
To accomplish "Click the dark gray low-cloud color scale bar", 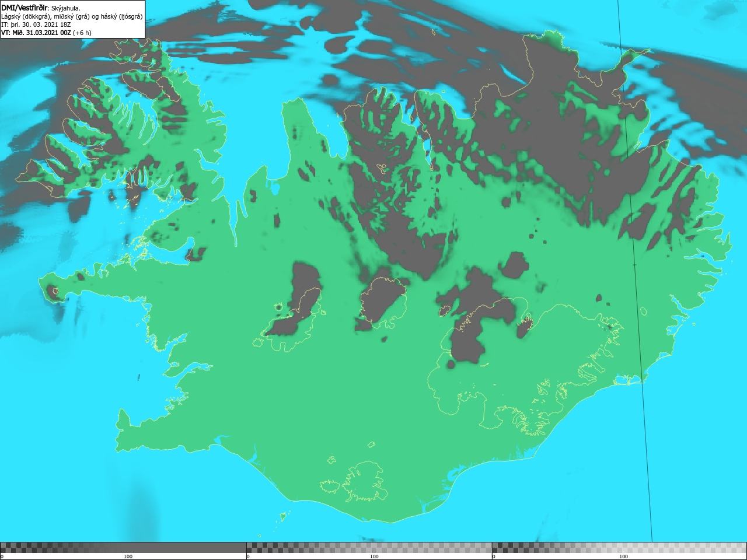I will (123, 547).
